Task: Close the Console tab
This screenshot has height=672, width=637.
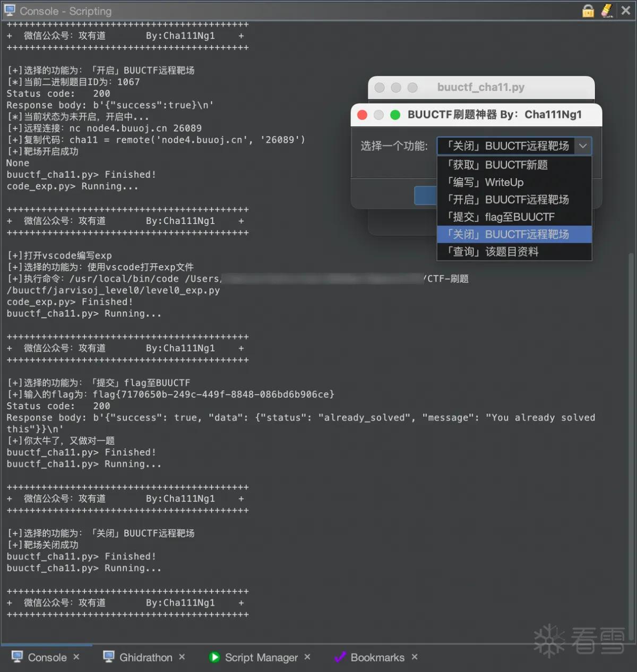Action: [76, 657]
